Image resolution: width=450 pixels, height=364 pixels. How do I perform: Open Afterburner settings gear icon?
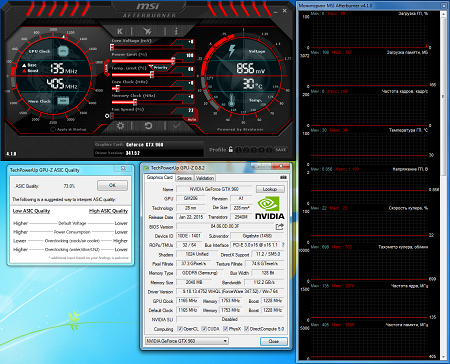(x=120, y=126)
